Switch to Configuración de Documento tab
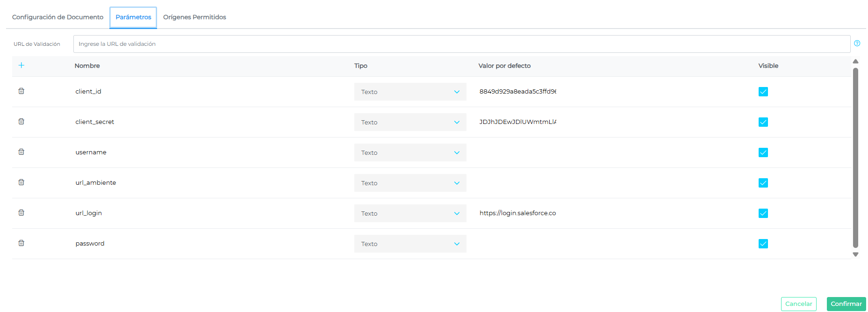 (x=57, y=17)
